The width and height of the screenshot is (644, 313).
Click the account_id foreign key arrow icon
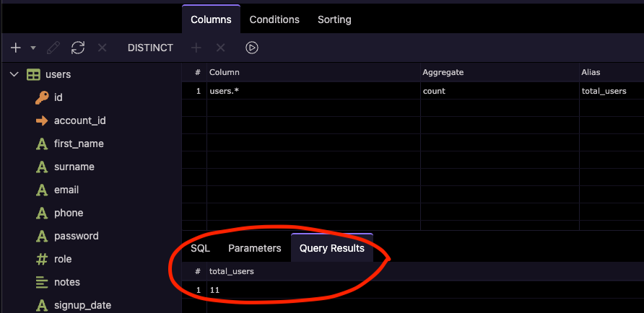tap(42, 120)
